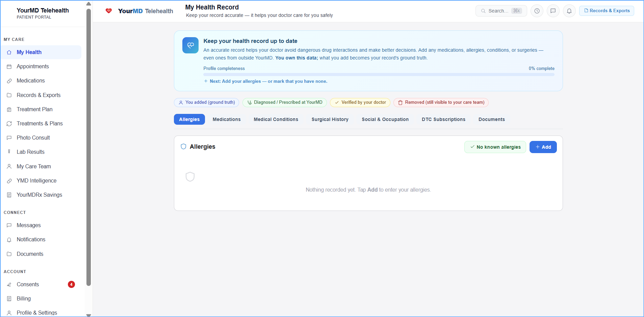Click the heart icon in health record banner
The image size is (644, 317).
[190, 45]
